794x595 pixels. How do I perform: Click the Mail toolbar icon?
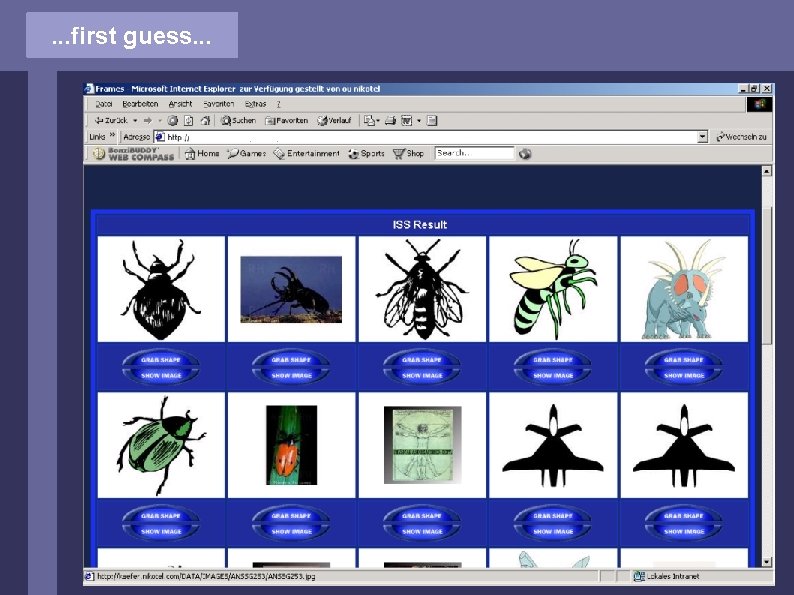tap(370, 121)
